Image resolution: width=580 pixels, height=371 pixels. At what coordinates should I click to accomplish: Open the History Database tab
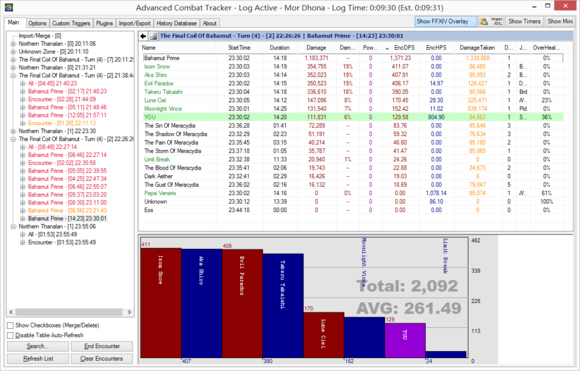pos(176,23)
